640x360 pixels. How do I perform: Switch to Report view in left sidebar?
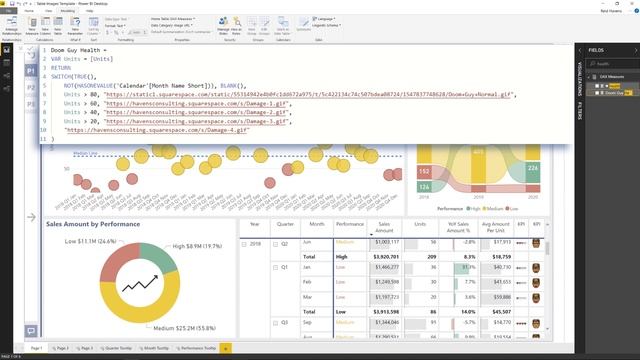coord(7,50)
